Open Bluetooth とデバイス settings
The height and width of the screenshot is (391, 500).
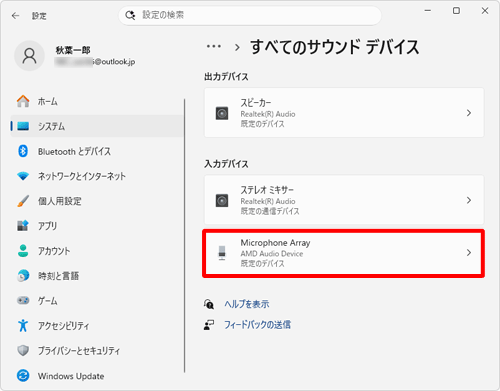[97, 151]
